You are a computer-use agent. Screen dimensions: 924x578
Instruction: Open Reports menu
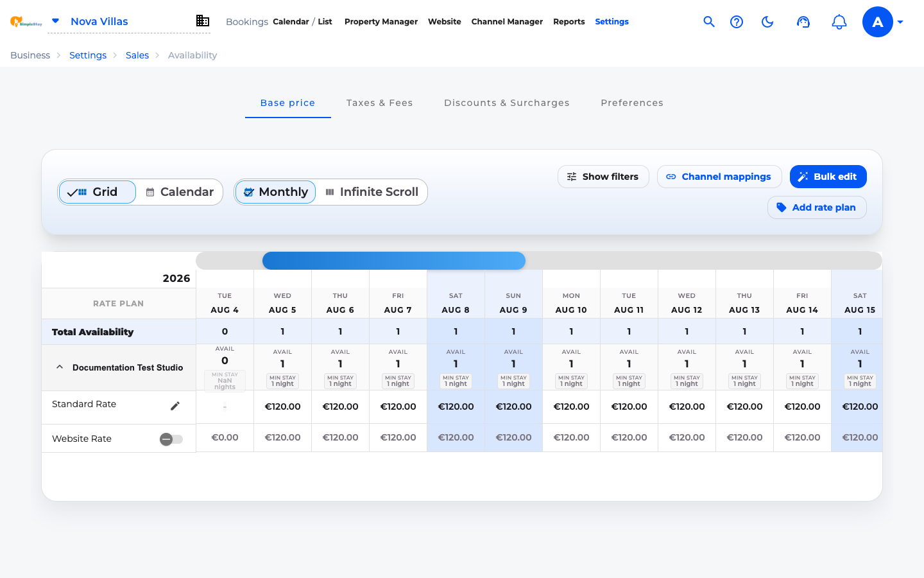(569, 22)
